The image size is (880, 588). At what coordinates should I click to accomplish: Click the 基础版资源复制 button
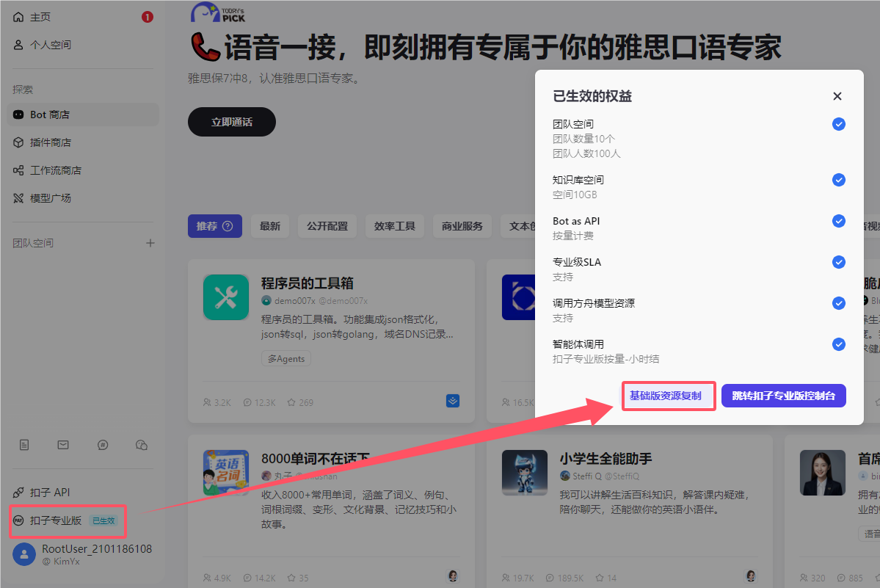tap(666, 396)
